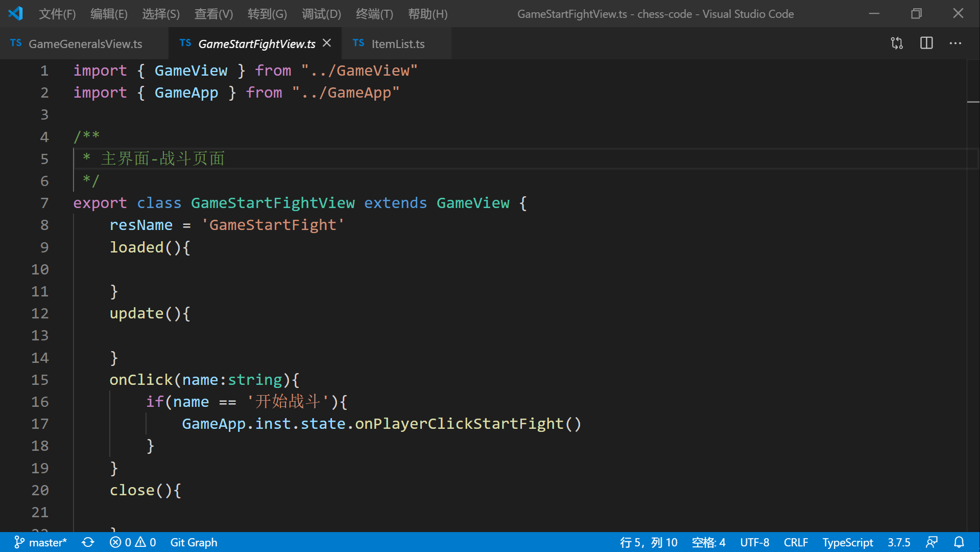Restore down the VS Code window
980x552 pixels.
point(916,14)
